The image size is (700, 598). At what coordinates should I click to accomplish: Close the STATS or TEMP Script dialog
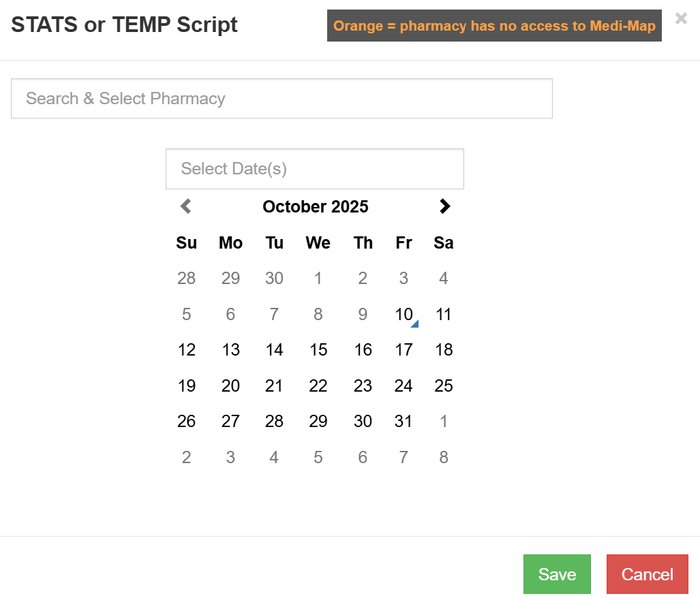click(x=681, y=18)
